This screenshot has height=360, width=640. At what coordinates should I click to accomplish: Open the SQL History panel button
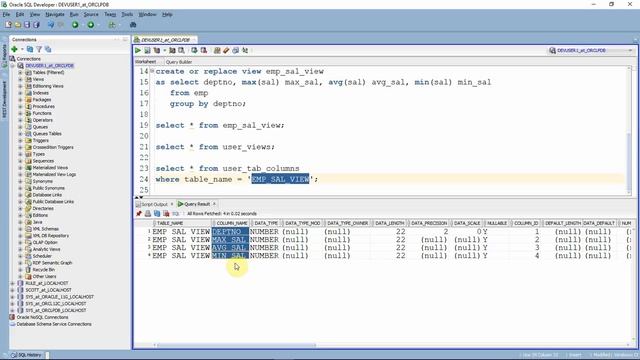27,355
